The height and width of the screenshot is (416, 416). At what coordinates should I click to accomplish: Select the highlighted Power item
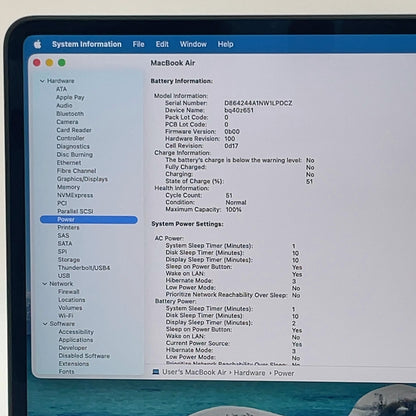[89, 219]
